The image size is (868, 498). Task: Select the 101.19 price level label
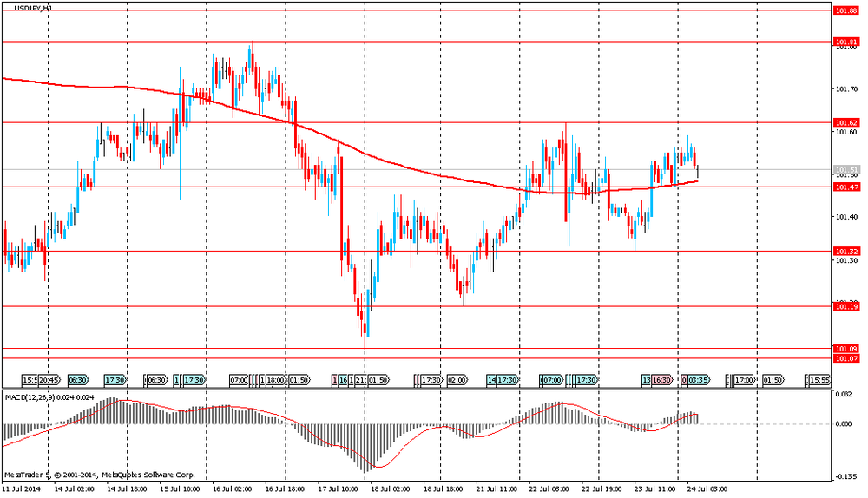845,306
